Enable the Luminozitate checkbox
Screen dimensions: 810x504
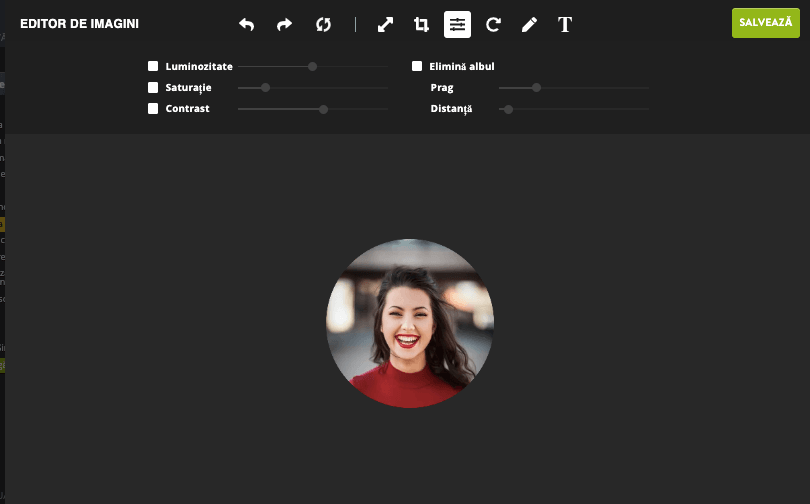point(153,66)
